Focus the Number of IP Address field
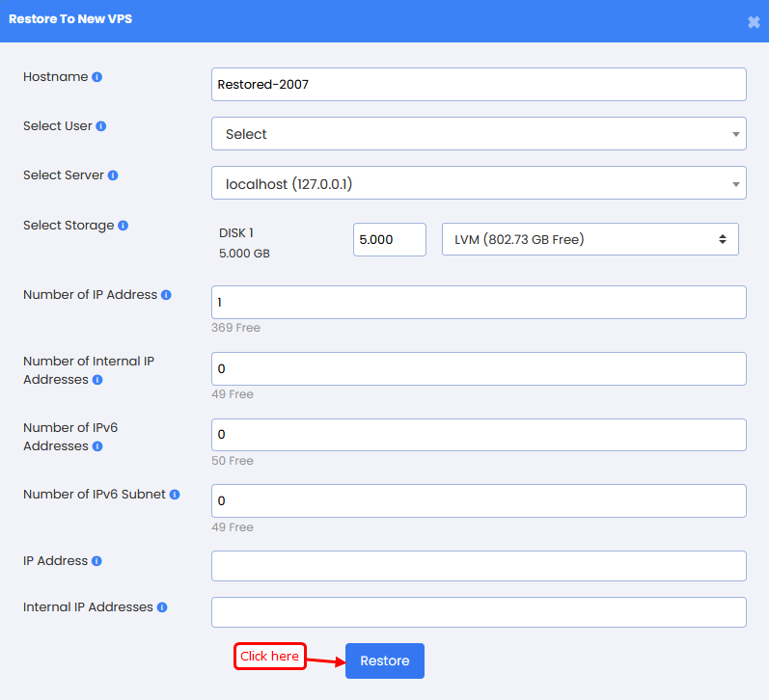Screen dimensions: 769x700 click(x=479, y=302)
